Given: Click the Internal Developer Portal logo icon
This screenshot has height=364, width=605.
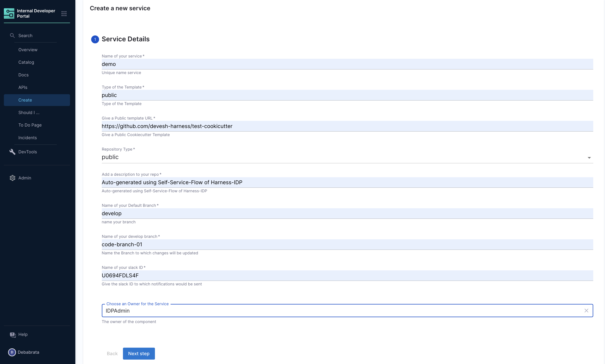Looking at the screenshot, I should click(9, 13).
